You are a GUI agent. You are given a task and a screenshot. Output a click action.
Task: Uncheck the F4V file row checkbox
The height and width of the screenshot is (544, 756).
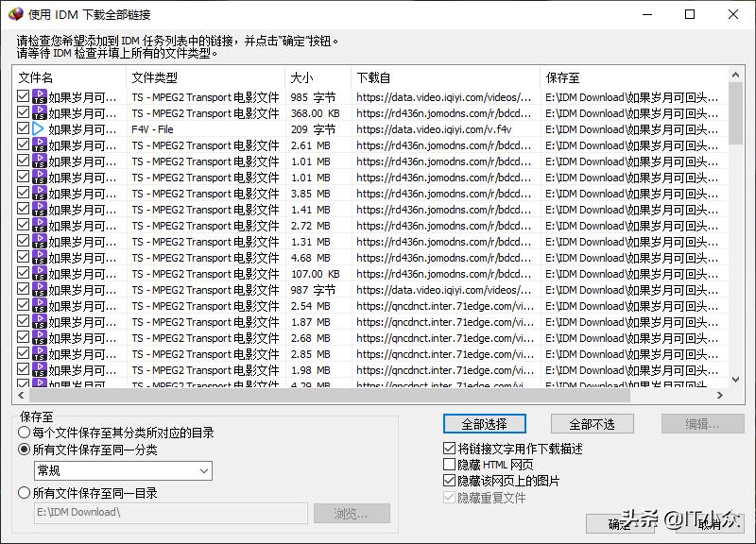[24, 129]
